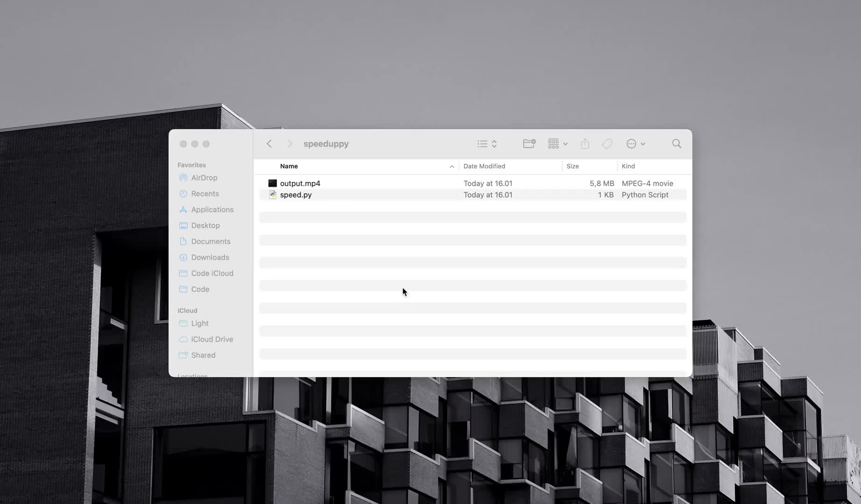Click the MPEG-4 movie kind label

tap(647, 183)
